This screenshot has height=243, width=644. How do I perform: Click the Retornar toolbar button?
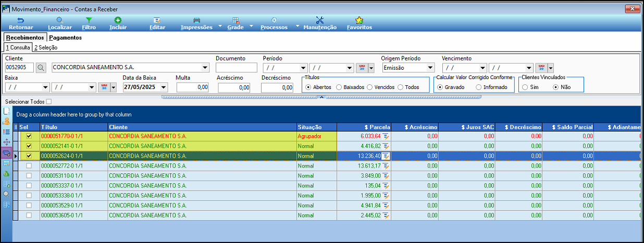pos(21,23)
